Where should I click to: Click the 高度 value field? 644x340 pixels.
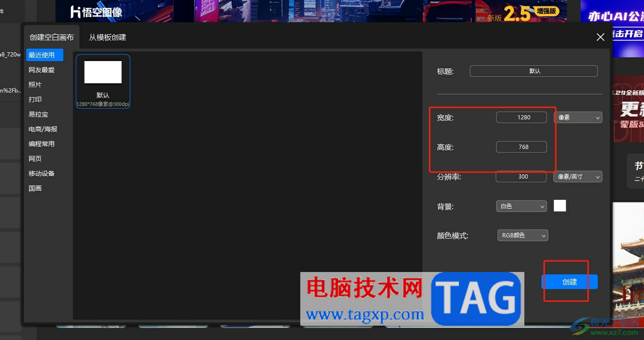522,147
